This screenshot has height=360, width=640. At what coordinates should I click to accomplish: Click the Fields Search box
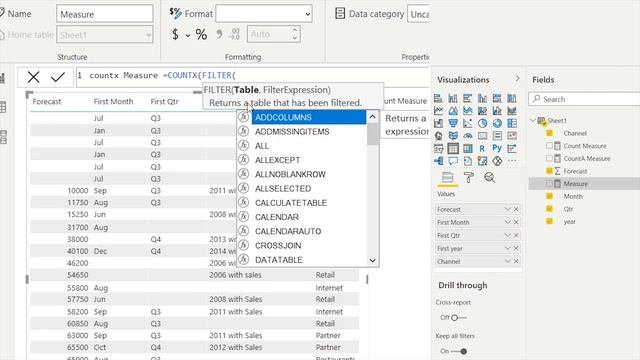point(584,99)
